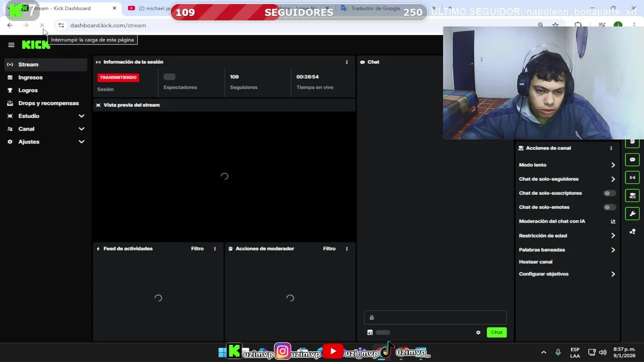This screenshot has width=644, height=362.
Task: Open Acciones de canal three-dot menu
Action: click(611, 148)
